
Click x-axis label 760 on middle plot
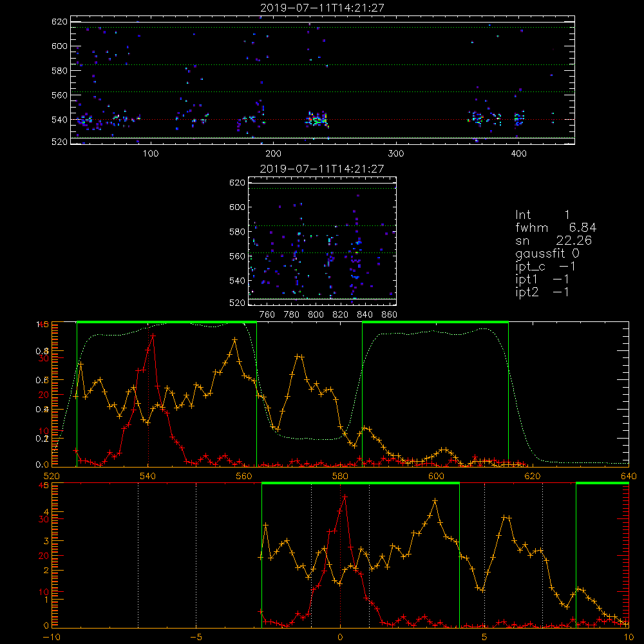(x=267, y=315)
